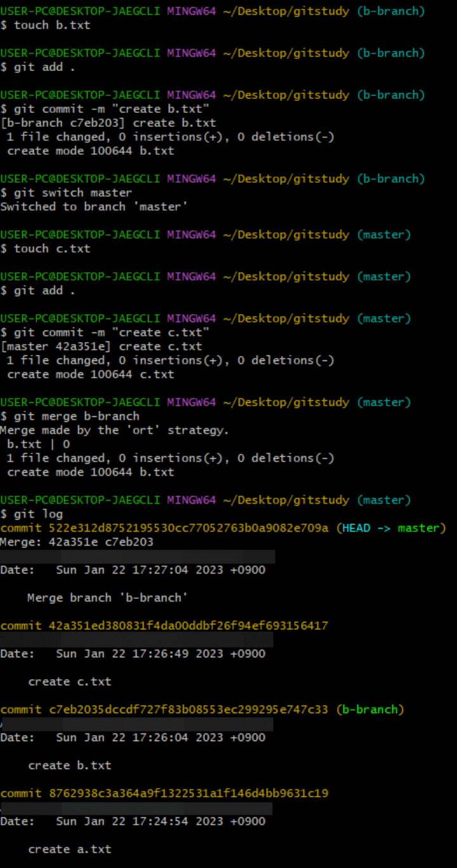Click the '[master 42a351e] create c.txt' output line
Viewport: 457px width, 868px height.
click(x=101, y=346)
